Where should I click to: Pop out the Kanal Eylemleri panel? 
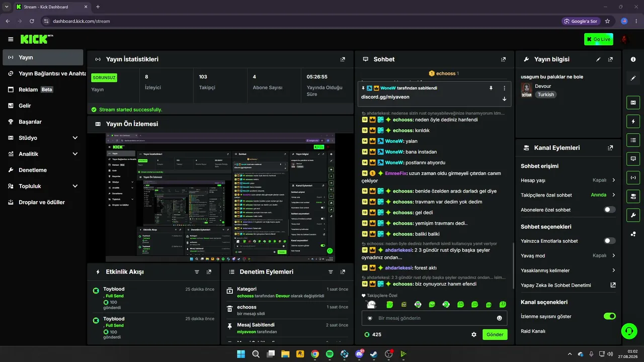tap(610, 148)
